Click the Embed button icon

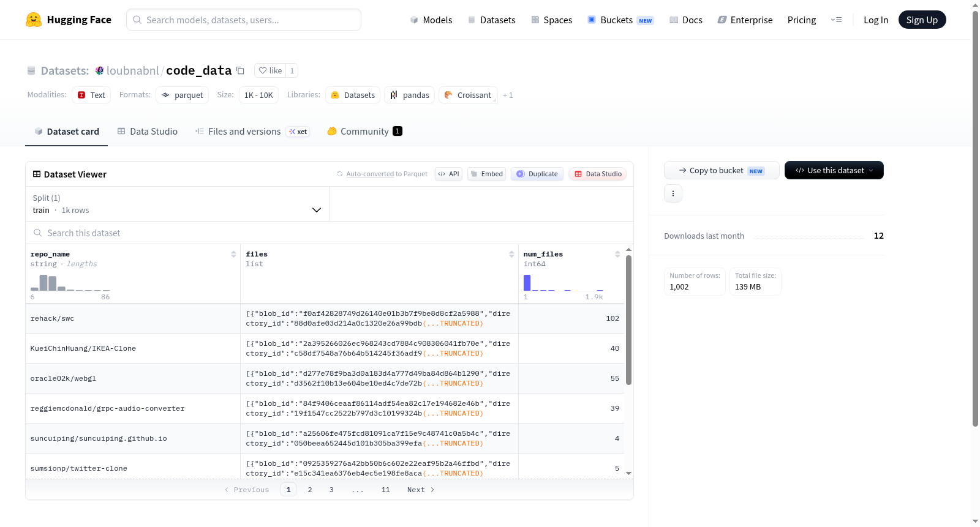point(474,174)
